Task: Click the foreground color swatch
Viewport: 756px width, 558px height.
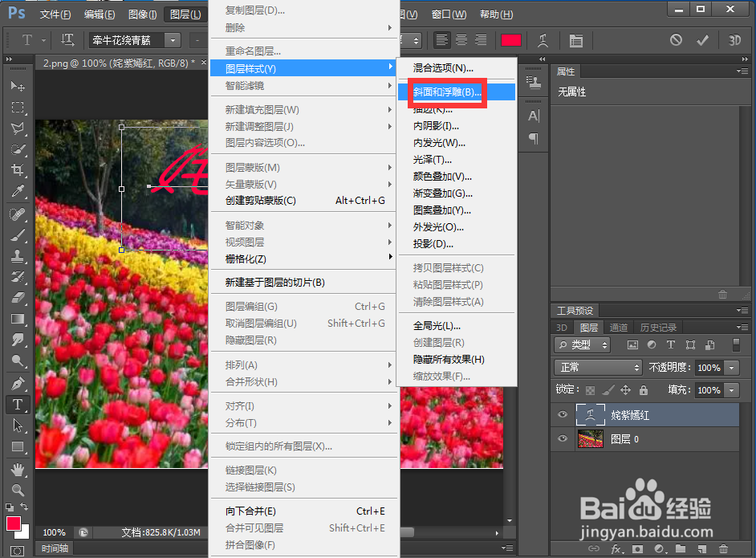Action: tap(14, 523)
